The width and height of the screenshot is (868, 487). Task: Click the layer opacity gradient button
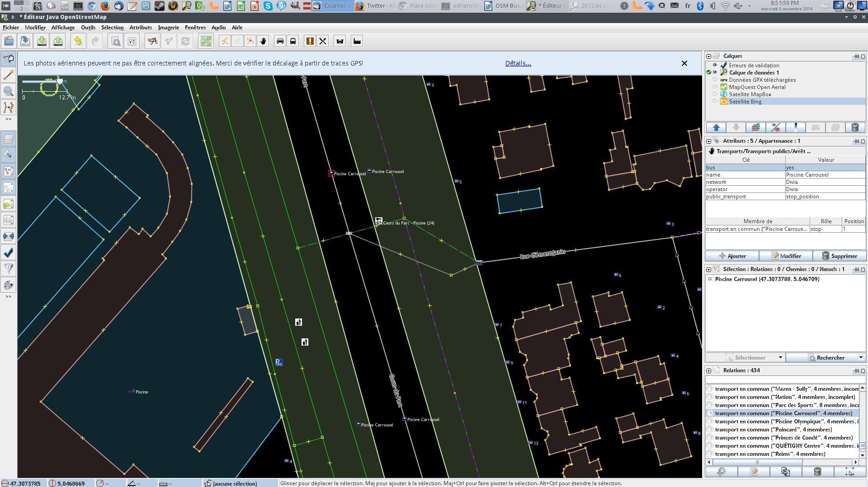pyautogui.click(x=796, y=127)
